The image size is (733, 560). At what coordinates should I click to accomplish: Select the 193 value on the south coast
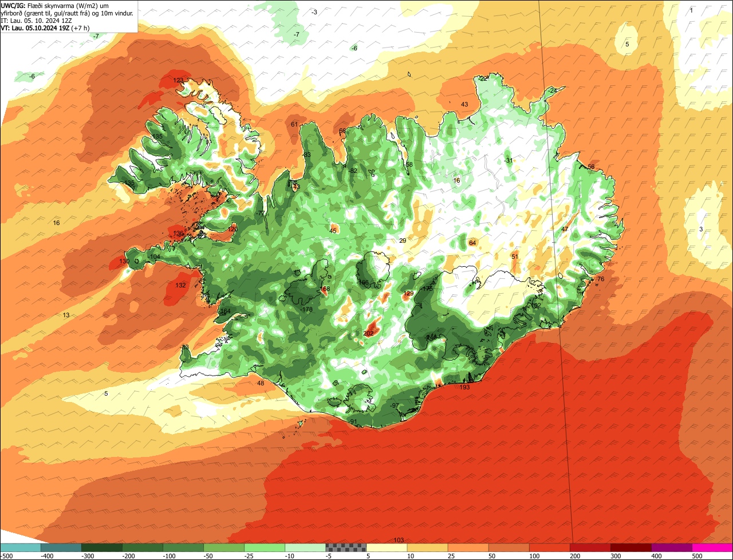464,387
